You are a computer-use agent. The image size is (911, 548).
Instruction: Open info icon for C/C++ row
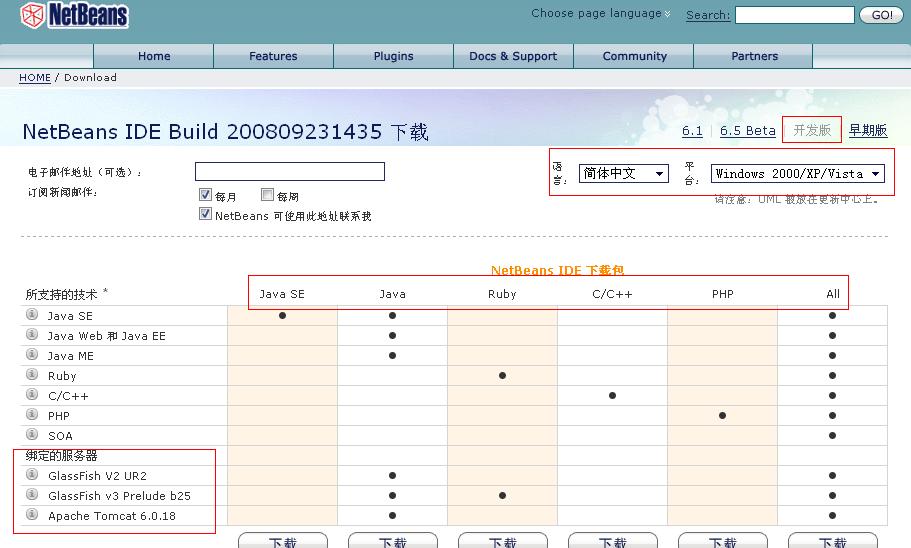click(x=32, y=395)
